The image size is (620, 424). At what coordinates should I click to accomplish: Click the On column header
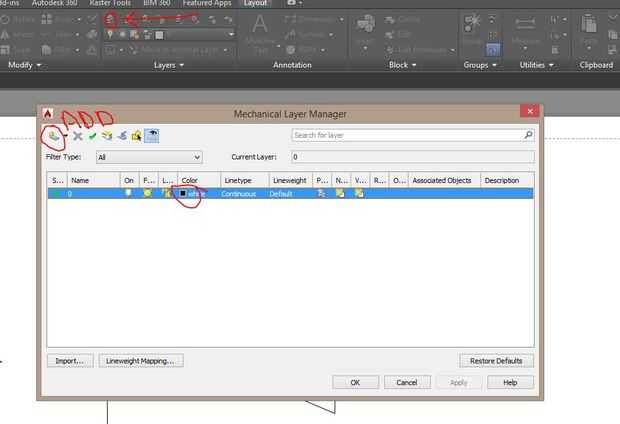[129, 180]
